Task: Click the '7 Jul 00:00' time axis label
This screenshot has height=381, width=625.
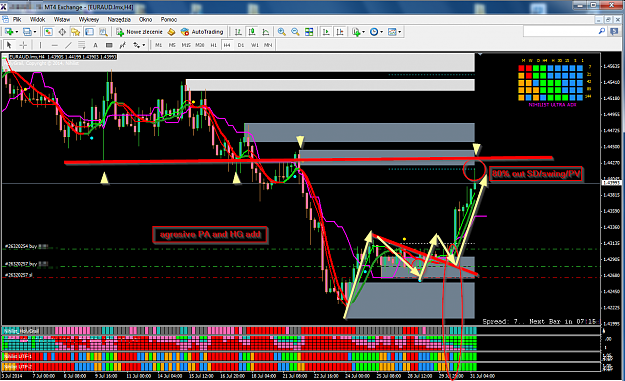Action: click(44, 376)
